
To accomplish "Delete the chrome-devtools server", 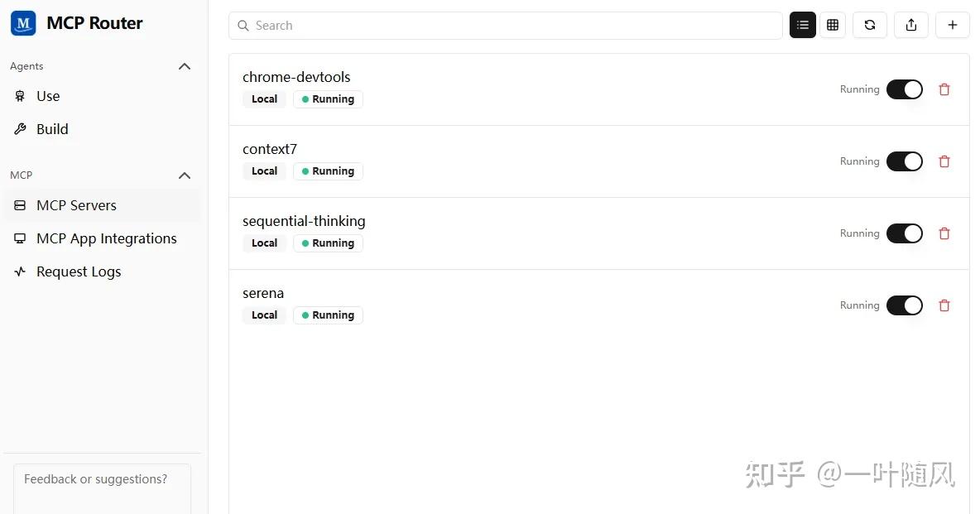I will [944, 89].
